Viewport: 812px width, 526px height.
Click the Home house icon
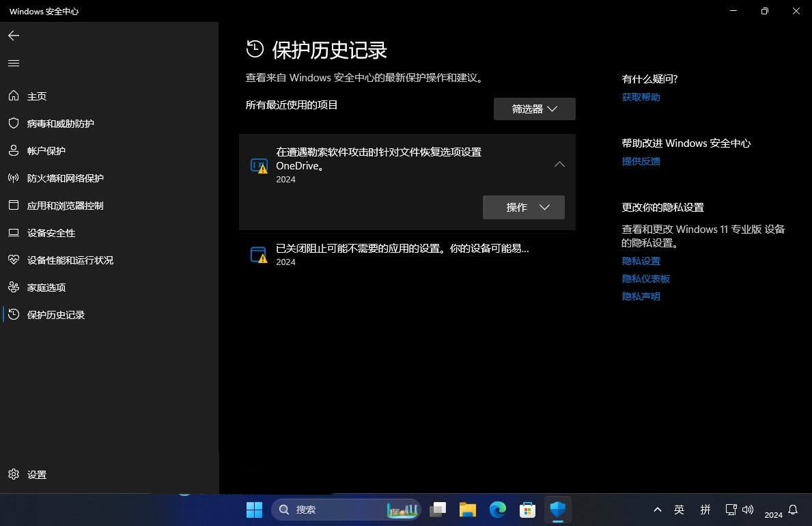pyautogui.click(x=14, y=96)
